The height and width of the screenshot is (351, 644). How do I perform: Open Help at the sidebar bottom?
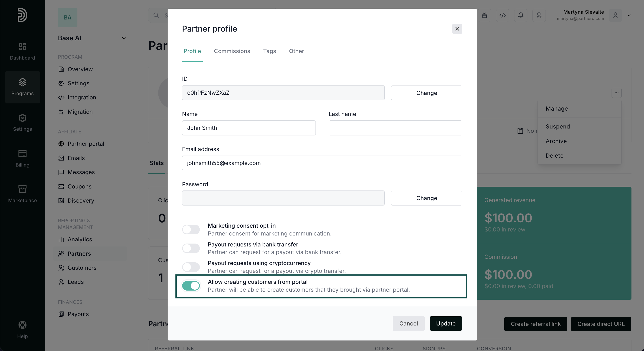[x=23, y=330]
